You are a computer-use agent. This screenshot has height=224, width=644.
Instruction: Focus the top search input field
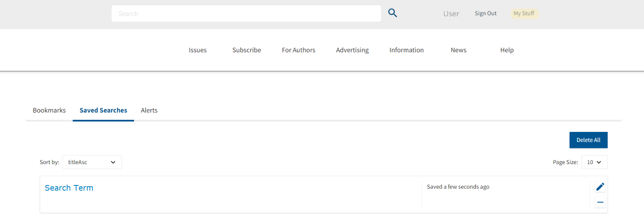coord(246,14)
